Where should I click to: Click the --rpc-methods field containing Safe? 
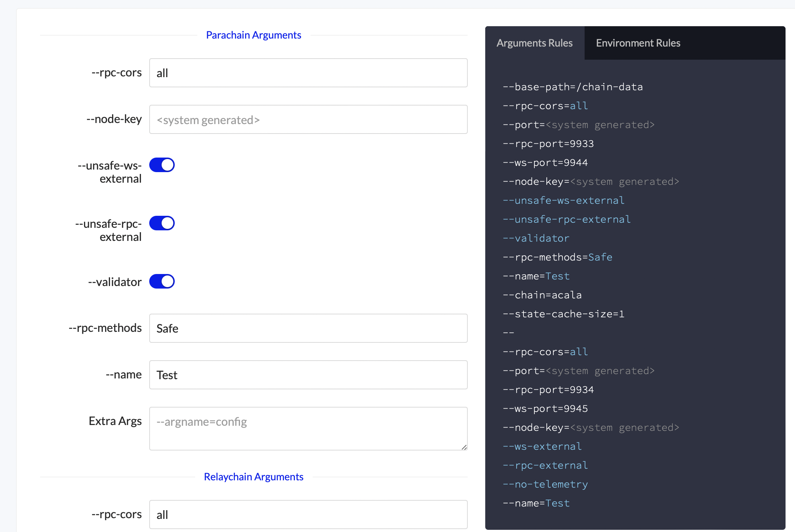[x=308, y=328]
